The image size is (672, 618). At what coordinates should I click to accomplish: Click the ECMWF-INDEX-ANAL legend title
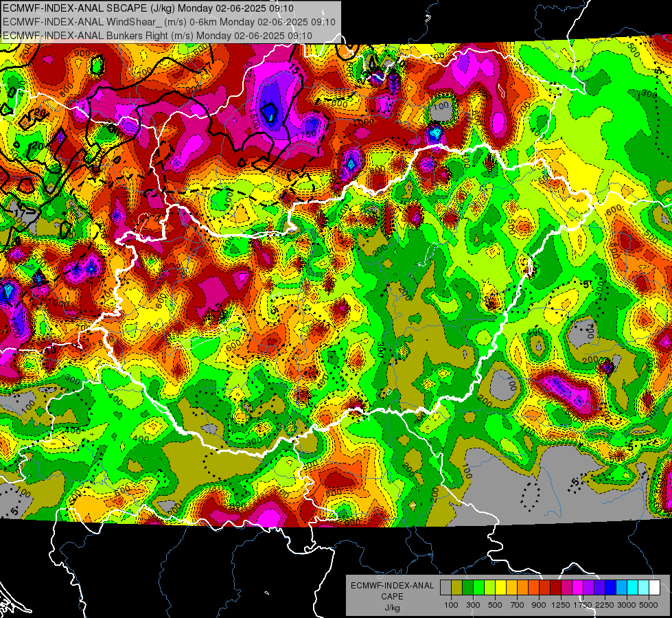click(x=393, y=586)
